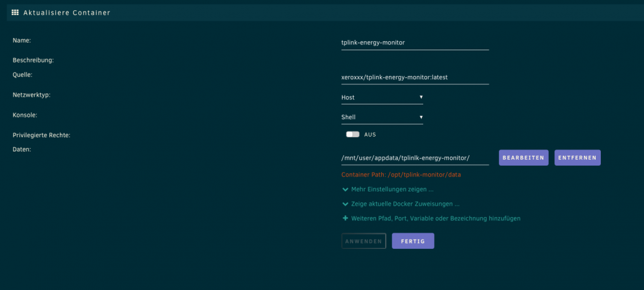Click the Konsole label
644x290 pixels.
pyautogui.click(x=25, y=115)
